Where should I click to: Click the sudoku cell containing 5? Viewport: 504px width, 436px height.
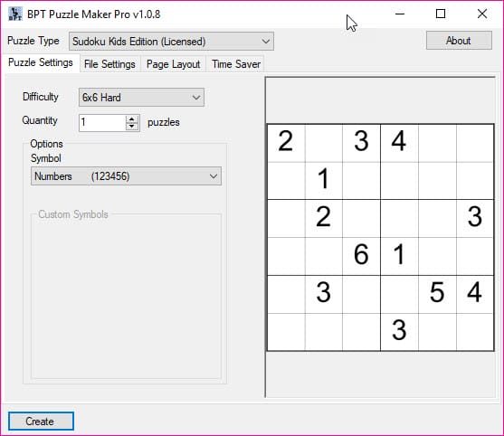pyautogui.click(x=437, y=294)
